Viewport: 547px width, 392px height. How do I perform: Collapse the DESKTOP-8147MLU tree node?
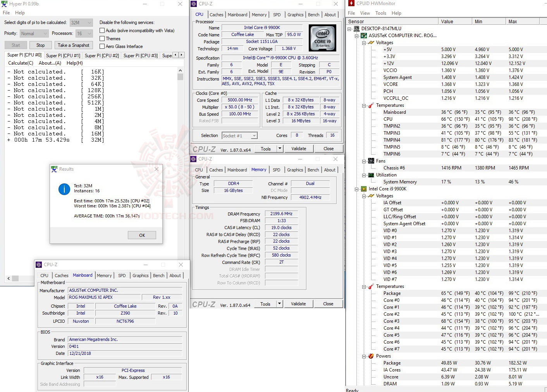[349, 29]
